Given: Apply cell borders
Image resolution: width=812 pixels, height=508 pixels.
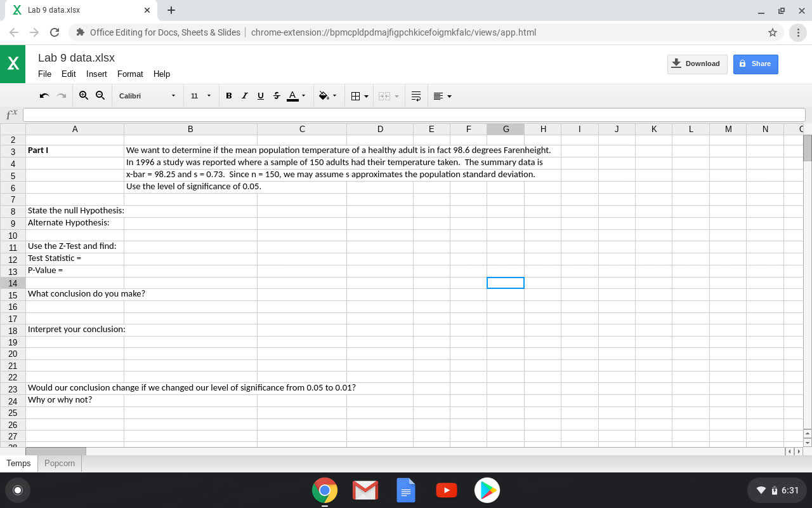Looking at the screenshot, I should [355, 95].
